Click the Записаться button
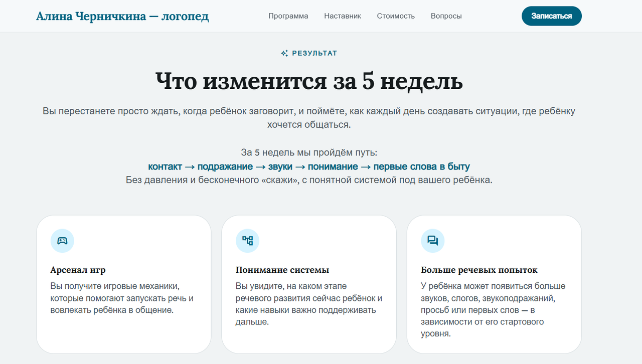 [x=552, y=16]
